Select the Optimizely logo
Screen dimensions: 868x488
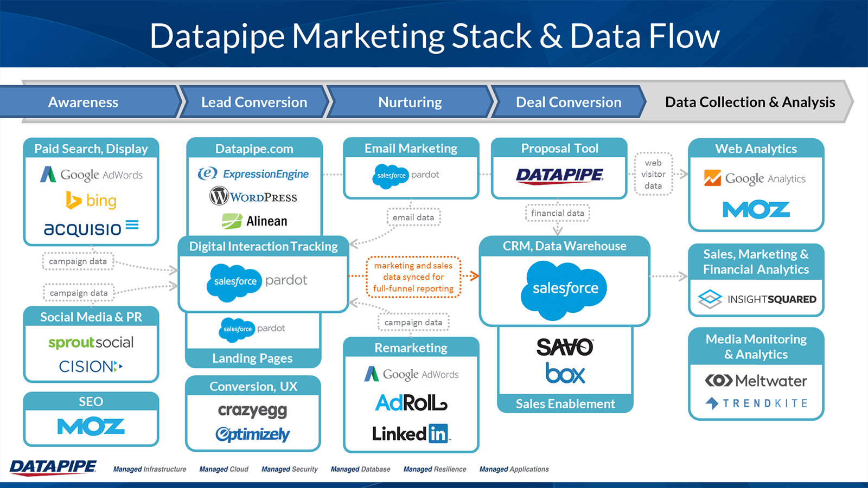point(253,434)
